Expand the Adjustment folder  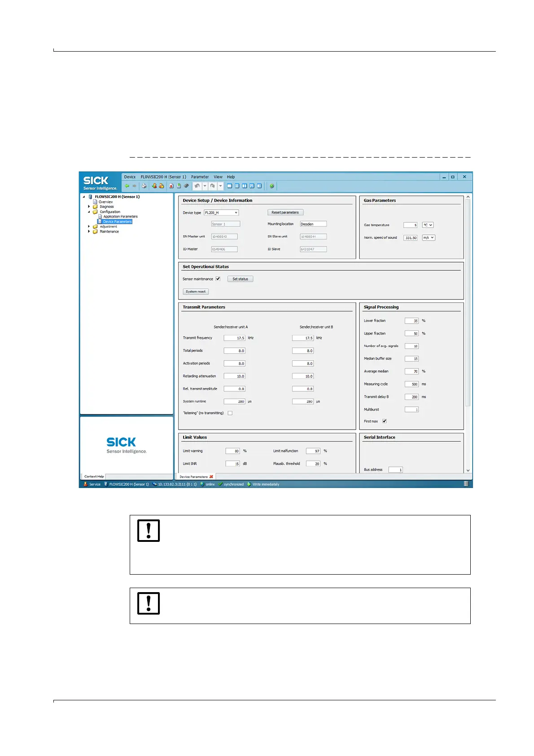89,226
